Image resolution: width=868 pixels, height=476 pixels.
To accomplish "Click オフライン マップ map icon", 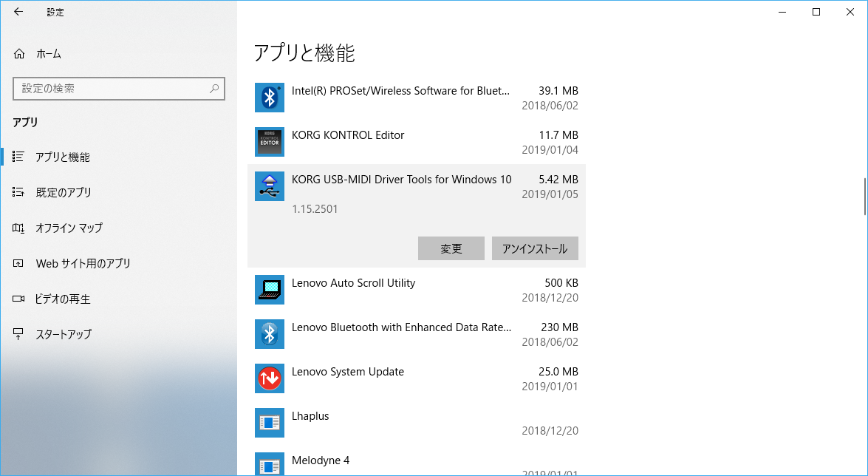I will pyautogui.click(x=18, y=228).
